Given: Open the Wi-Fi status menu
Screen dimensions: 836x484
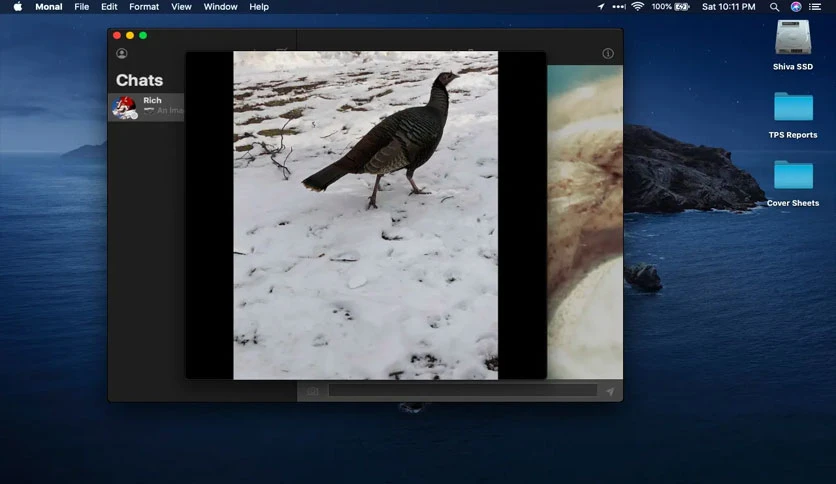Looking at the screenshot, I should click(x=638, y=6).
